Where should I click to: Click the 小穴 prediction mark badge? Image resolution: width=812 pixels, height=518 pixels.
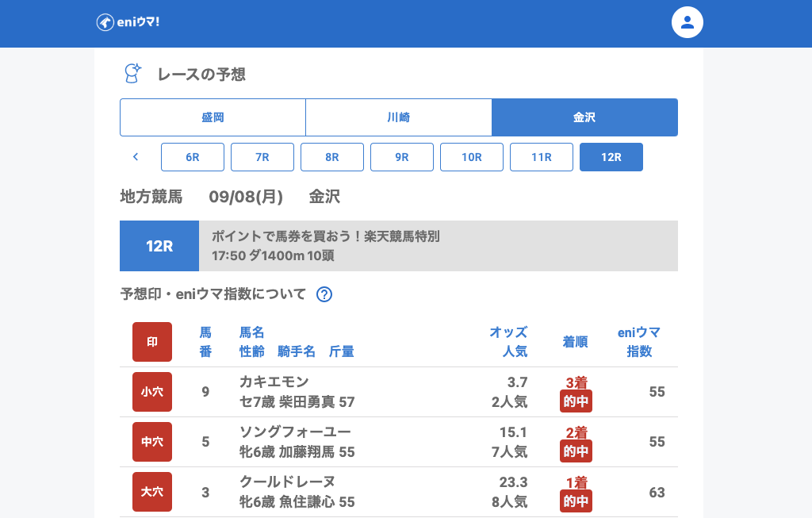152,392
